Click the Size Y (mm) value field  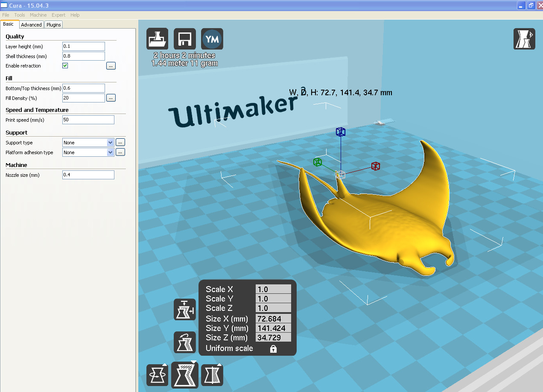click(273, 328)
